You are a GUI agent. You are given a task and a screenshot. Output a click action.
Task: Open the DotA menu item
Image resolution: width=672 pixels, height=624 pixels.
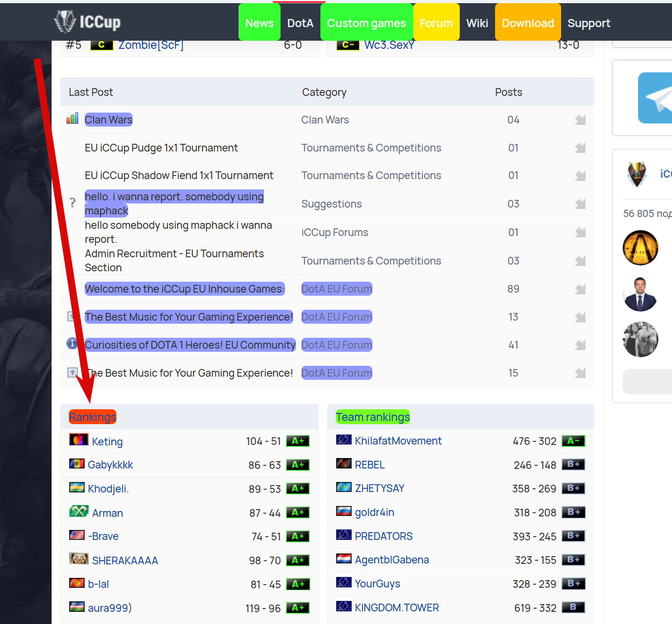(x=300, y=23)
